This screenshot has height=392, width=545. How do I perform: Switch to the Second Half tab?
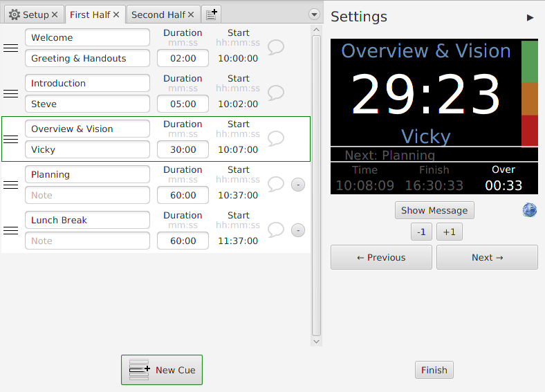coord(158,15)
